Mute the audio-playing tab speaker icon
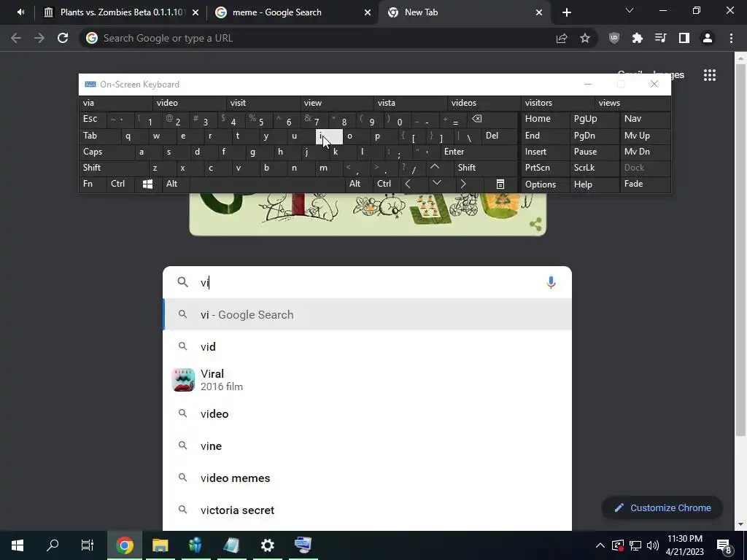The height and width of the screenshot is (560, 747). 20,12
